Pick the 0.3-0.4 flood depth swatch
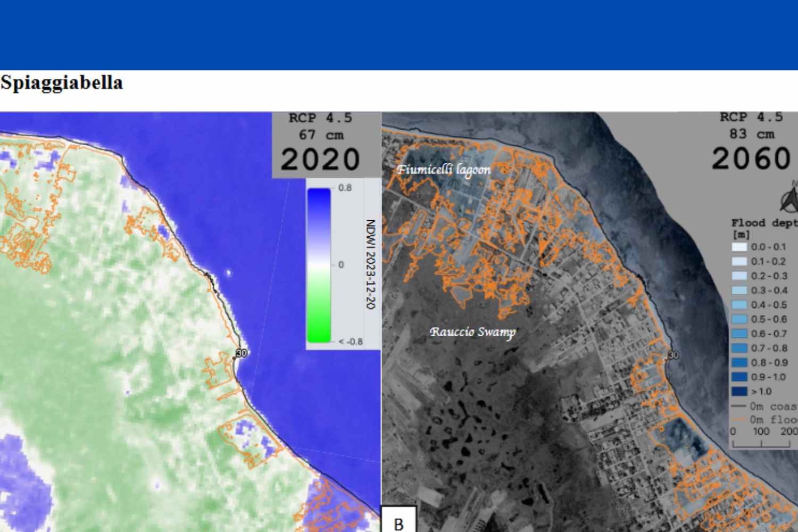798x532 pixels. pos(739,290)
